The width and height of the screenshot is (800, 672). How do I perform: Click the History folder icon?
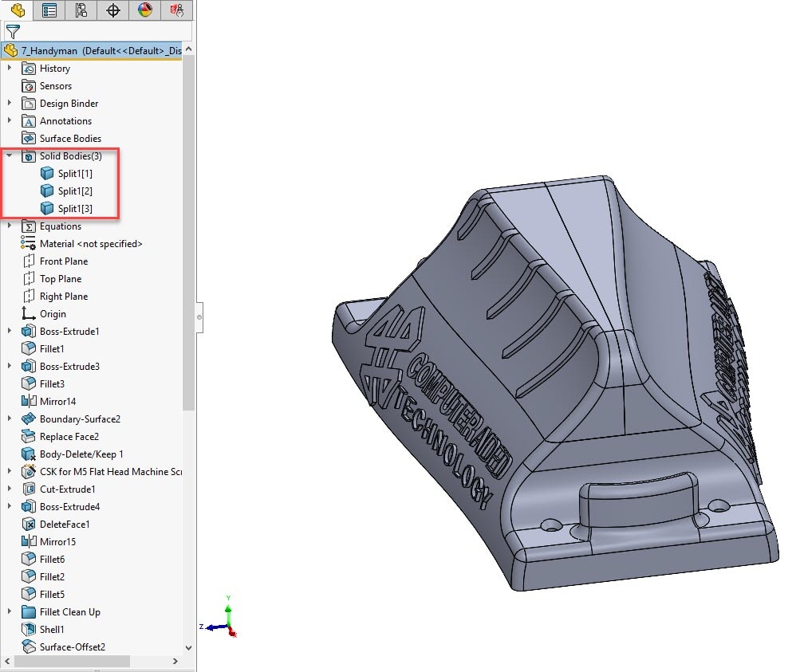tap(29, 69)
